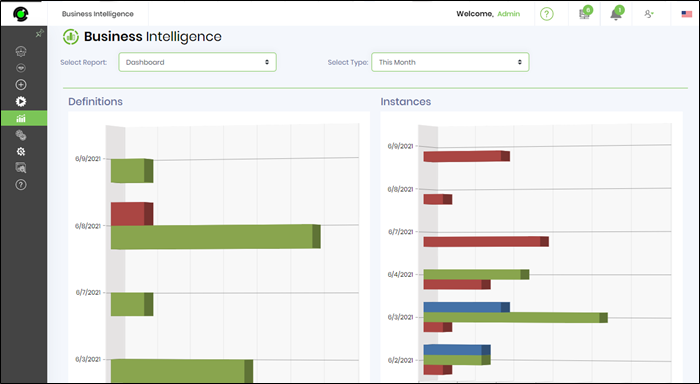700x384 pixels.
Task: Click the question-mark help icon in sidebar
Action: pos(21,184)
